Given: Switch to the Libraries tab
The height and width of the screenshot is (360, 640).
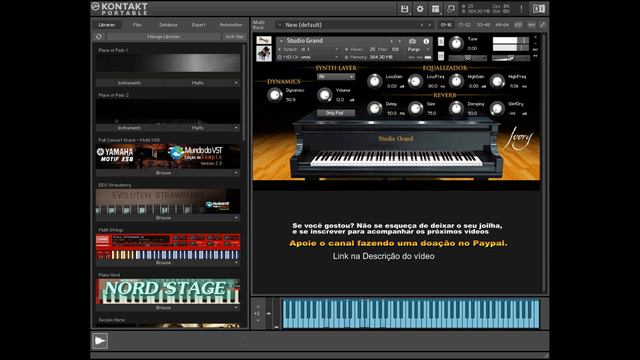Looking at the screenshot, I should (107, 25).
